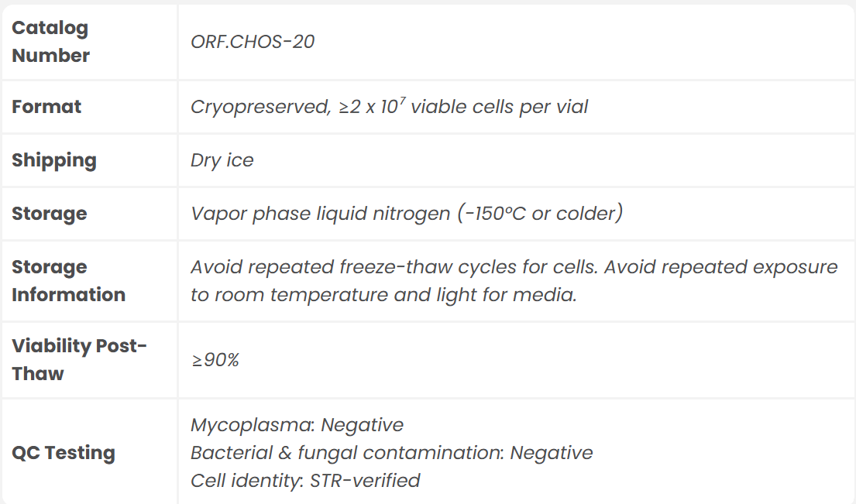
Task: Select the ≥90% viability value
Action: coord(215,359)
